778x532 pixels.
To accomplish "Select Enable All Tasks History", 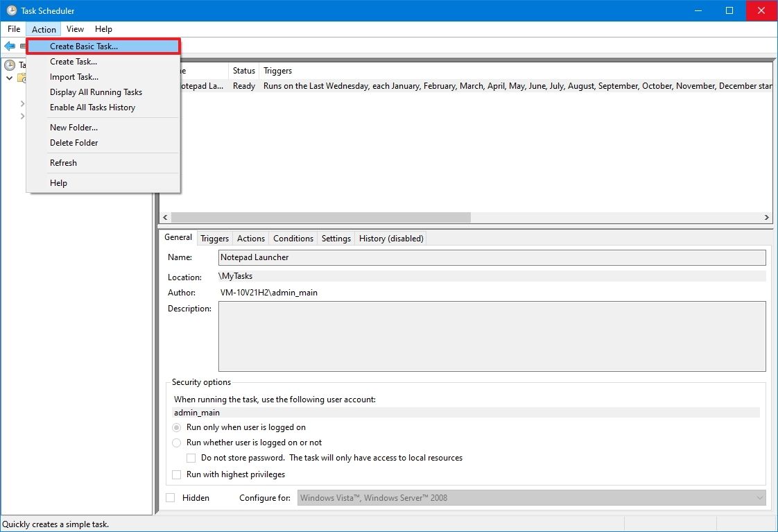I will tap(92, 107).
